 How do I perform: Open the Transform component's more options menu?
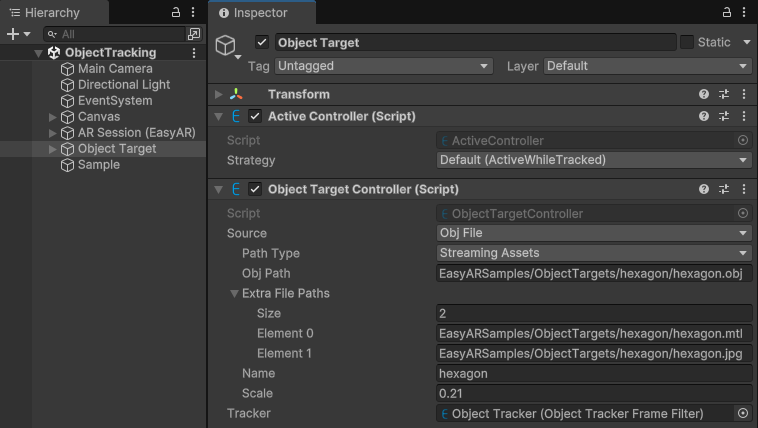click(x=743, y=94)
